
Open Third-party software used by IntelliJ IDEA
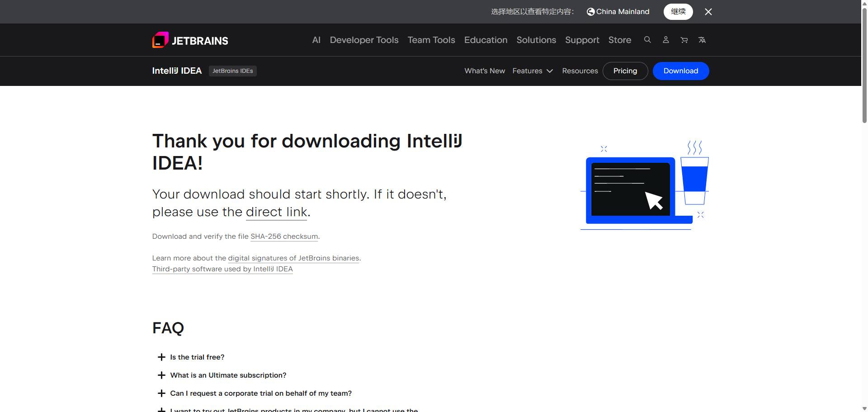click(x=222, y=269)
